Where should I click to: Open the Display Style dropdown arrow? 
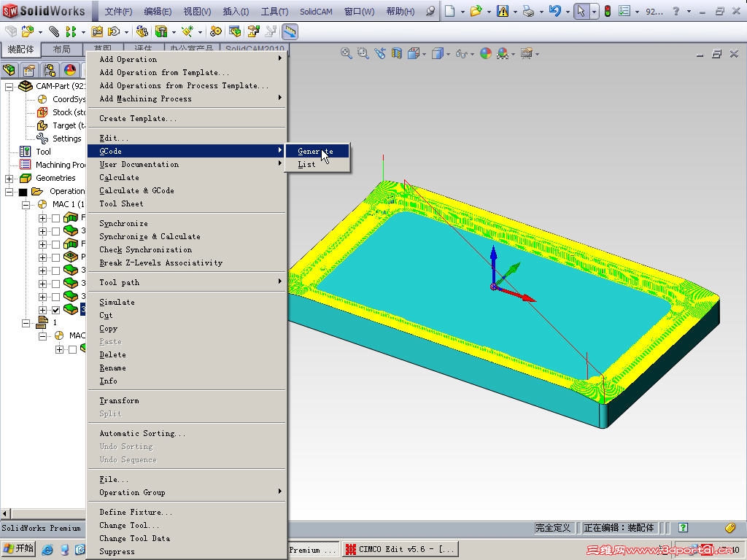(x=448, y=53)
